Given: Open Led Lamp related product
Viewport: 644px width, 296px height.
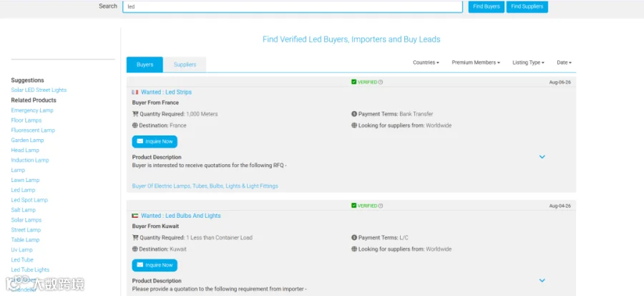Looking at the screenshot, I should 23,190.
